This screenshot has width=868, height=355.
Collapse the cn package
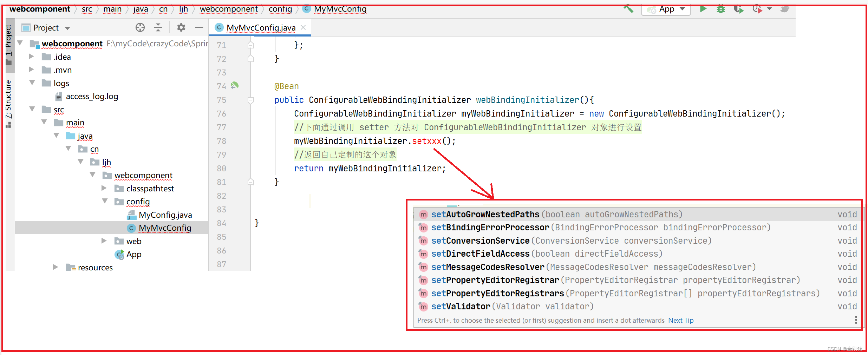[68, 149]
